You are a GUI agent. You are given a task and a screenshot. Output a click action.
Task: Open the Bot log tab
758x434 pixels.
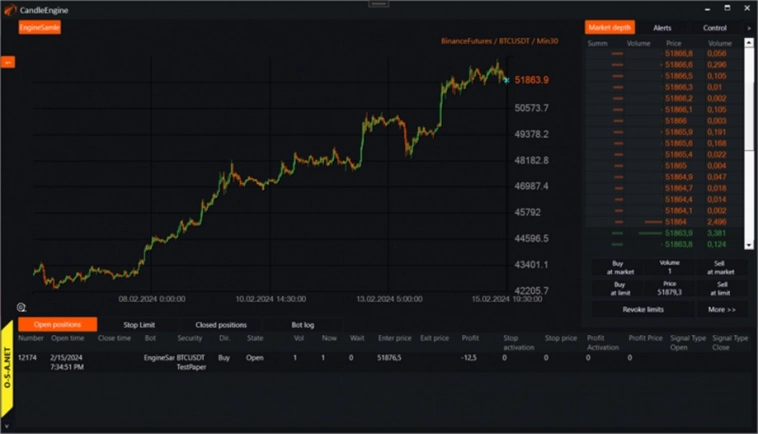[302, 325]
